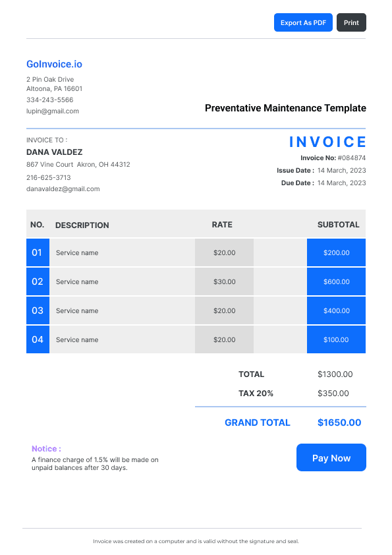Click Service name in row 04

point(77,340)
